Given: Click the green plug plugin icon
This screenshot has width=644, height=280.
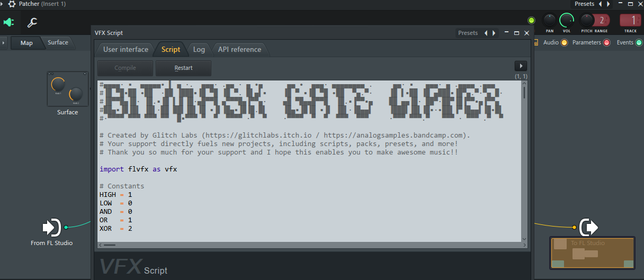Looking at the screenshot, I should 9,23.
